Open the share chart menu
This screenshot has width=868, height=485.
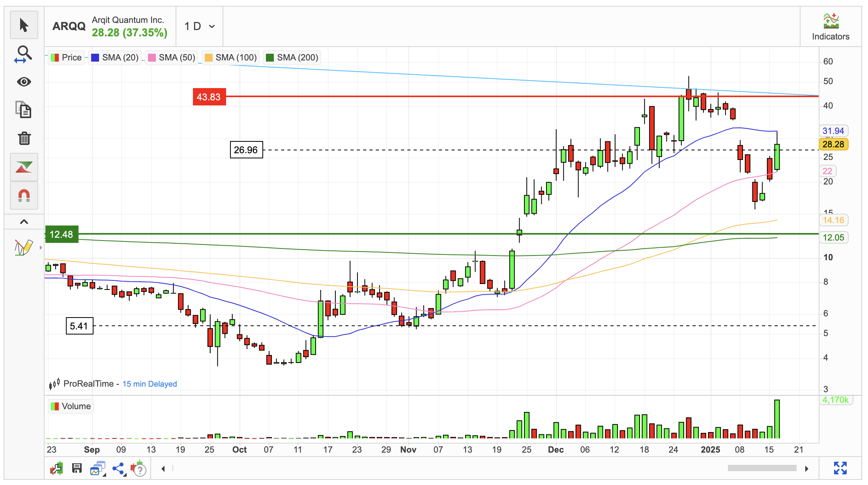[x=119, y=468]
